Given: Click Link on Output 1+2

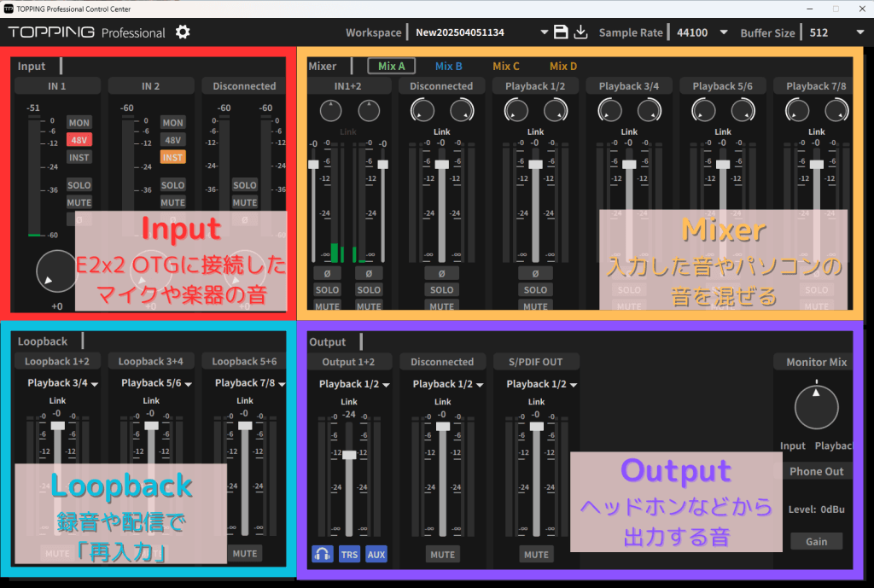Looking at the screenshot, I should pos(349,401).
